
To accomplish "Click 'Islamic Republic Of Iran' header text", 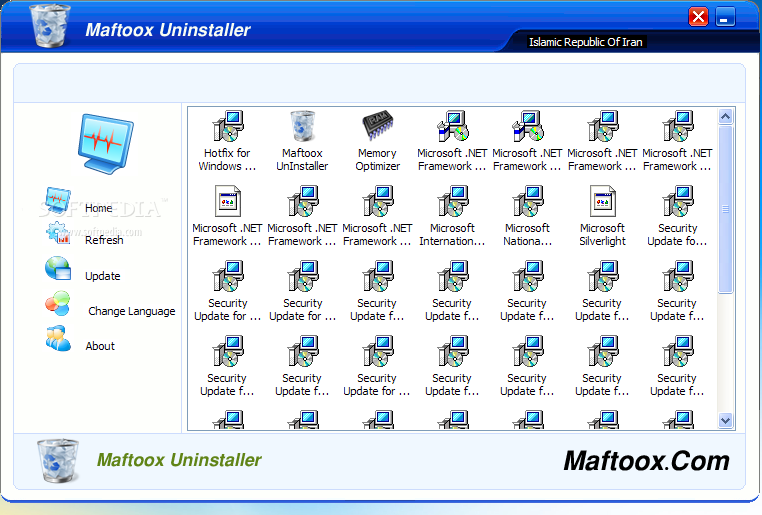I will 586,42.
